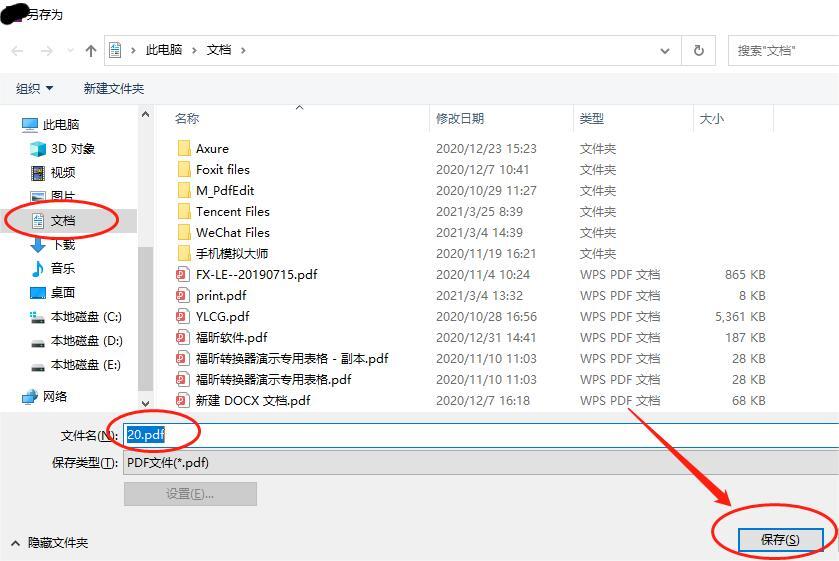Click date 2020/12/23 15:23

coord(486,148)
